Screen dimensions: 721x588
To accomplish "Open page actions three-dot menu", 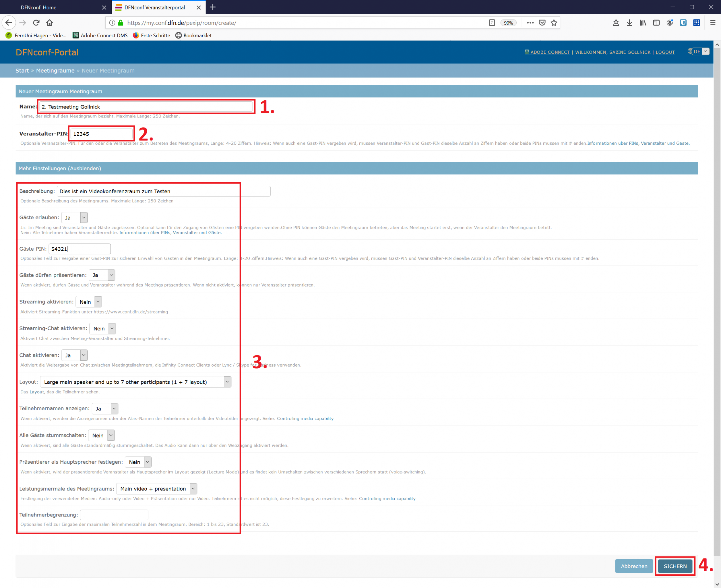I will 530,23.
